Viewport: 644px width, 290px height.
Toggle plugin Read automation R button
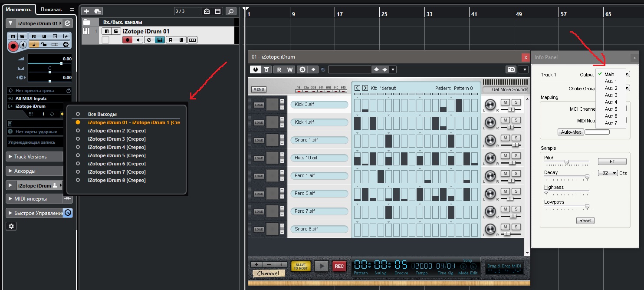(279, 69)
